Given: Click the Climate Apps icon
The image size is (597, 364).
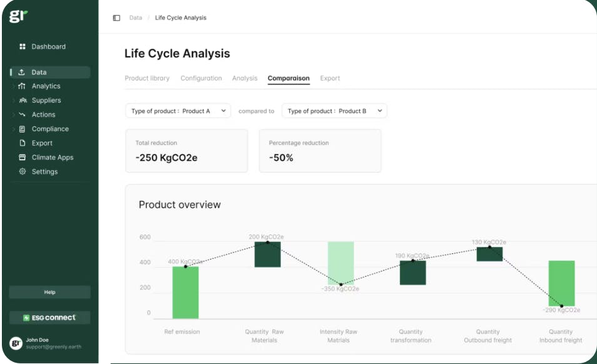Looking at the screenshot, I should pos(21,157).
